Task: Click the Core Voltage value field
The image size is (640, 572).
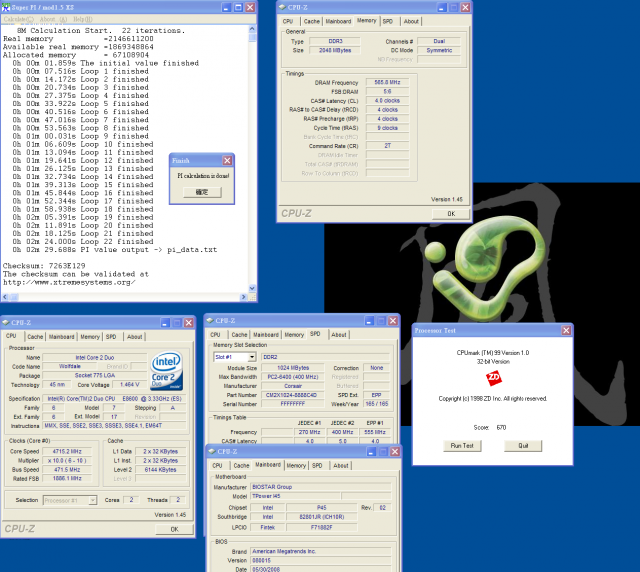Action: pos(130,385)
